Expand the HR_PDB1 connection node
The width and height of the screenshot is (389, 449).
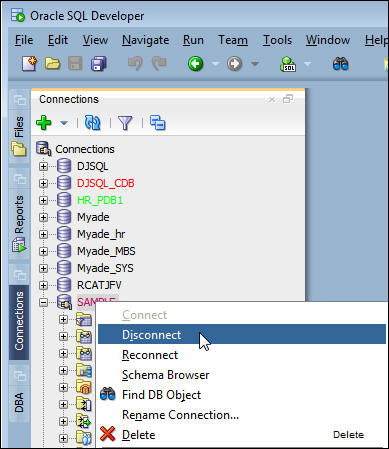(x=43, y=200)
